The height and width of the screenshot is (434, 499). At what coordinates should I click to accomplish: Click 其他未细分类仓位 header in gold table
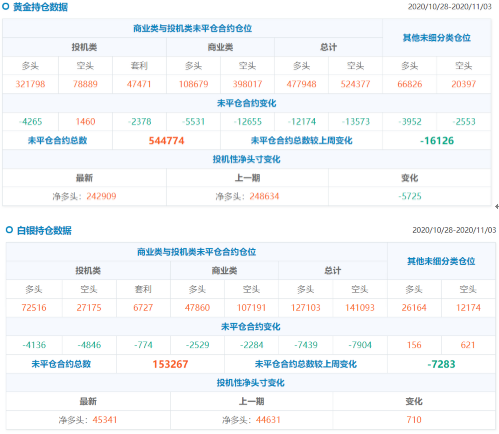437,38
